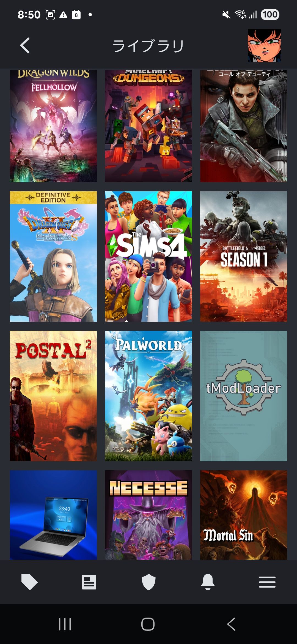
Task: Tap the back arrow beside ライブラリ
Action: [25, 45]
